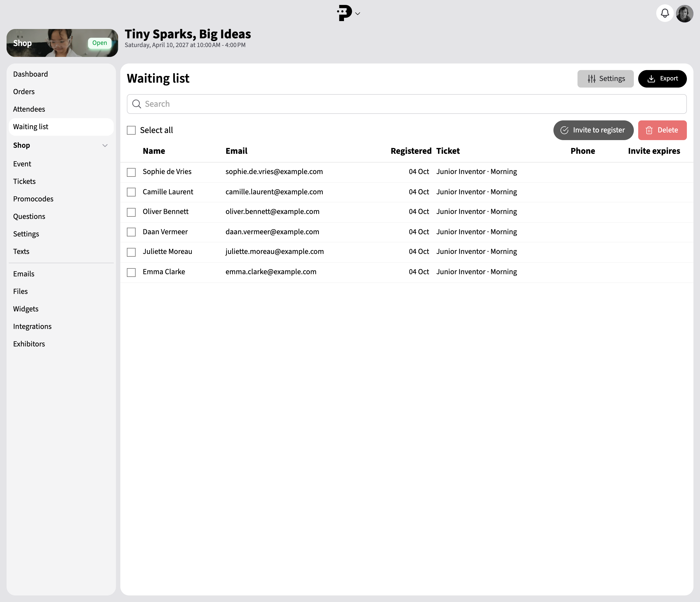The image size is (700, 602).
Task: Collapse the Shop section chevron
Action: click(x=105, y=146)
